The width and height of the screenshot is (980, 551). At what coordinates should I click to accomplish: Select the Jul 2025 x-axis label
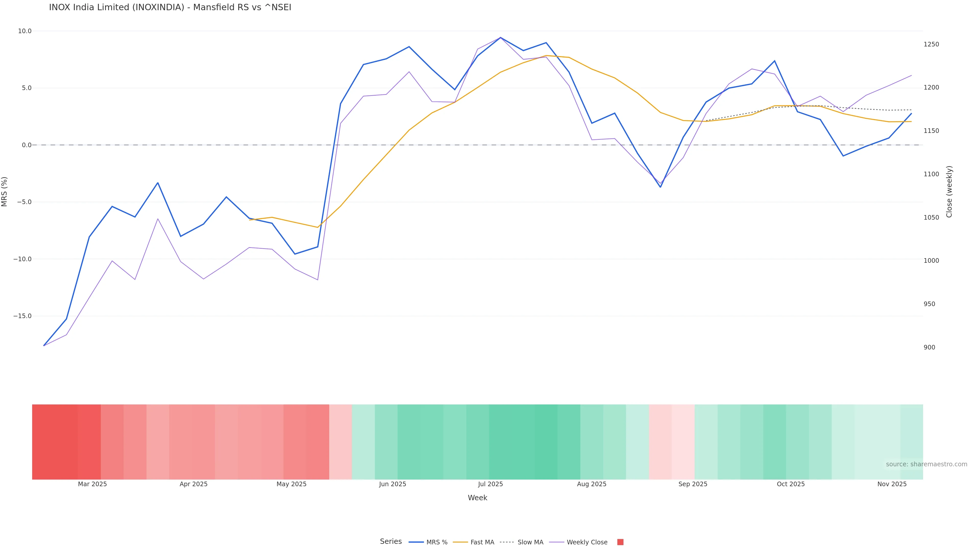490,484
